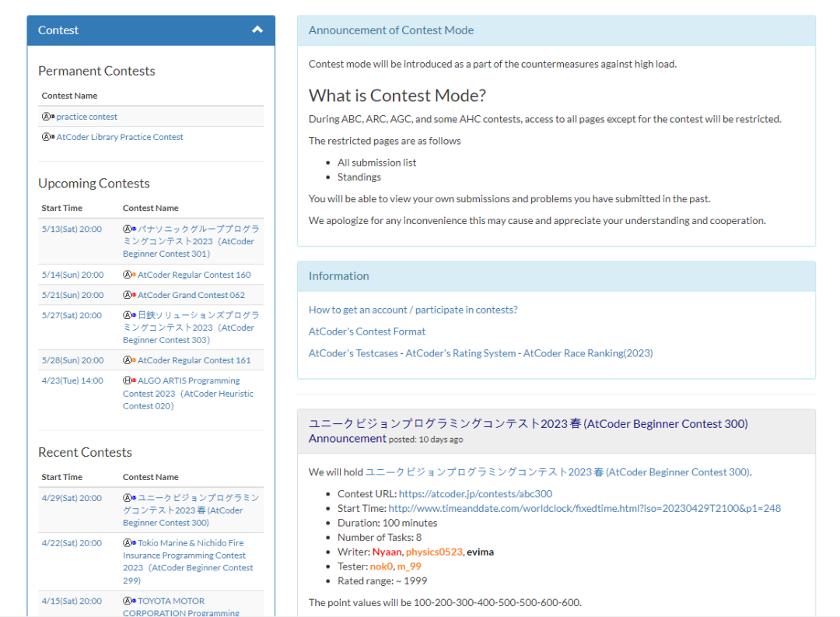
Task: Click Rated range: ~ 1999 text
Action: click(x=382, y=580)
